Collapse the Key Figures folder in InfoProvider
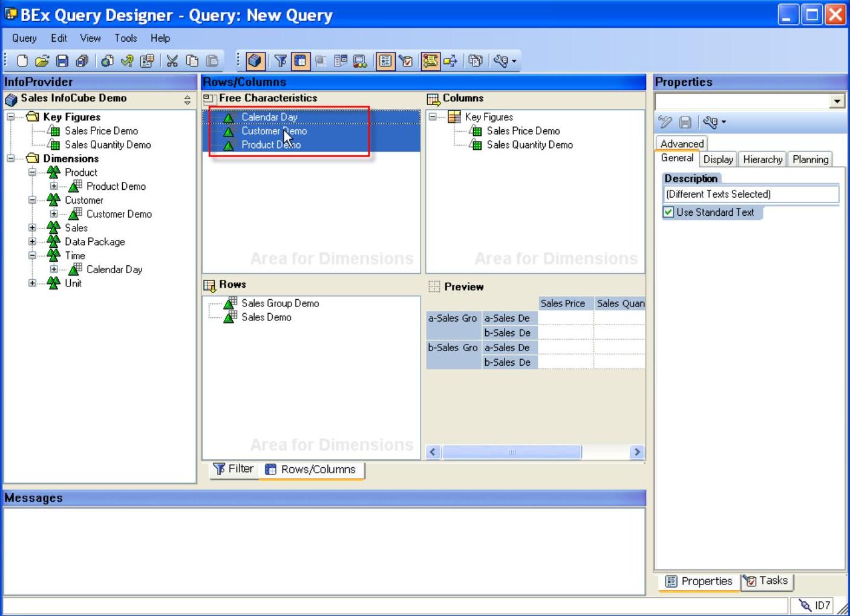Image resolution: width=850 pixels, height=616 pixels. point(11,117)
